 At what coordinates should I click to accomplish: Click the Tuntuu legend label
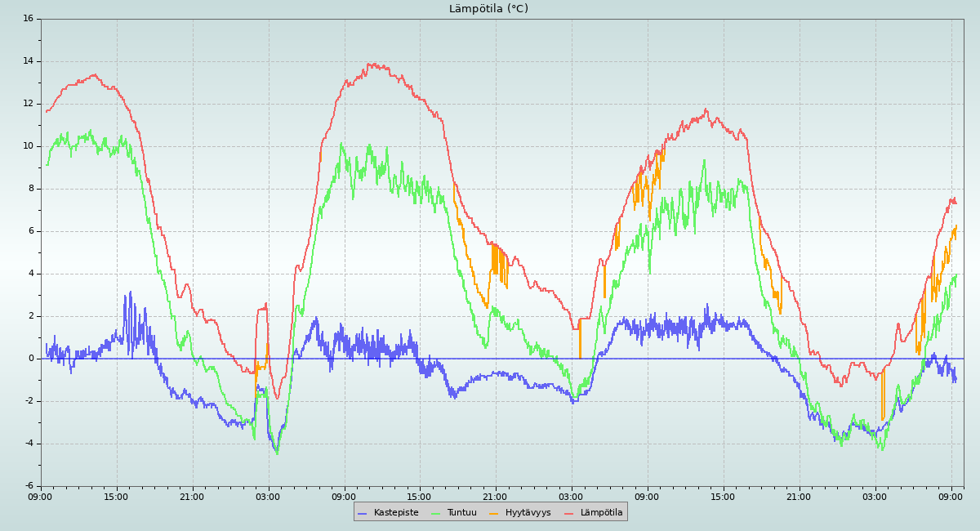(x=461, y=513)
